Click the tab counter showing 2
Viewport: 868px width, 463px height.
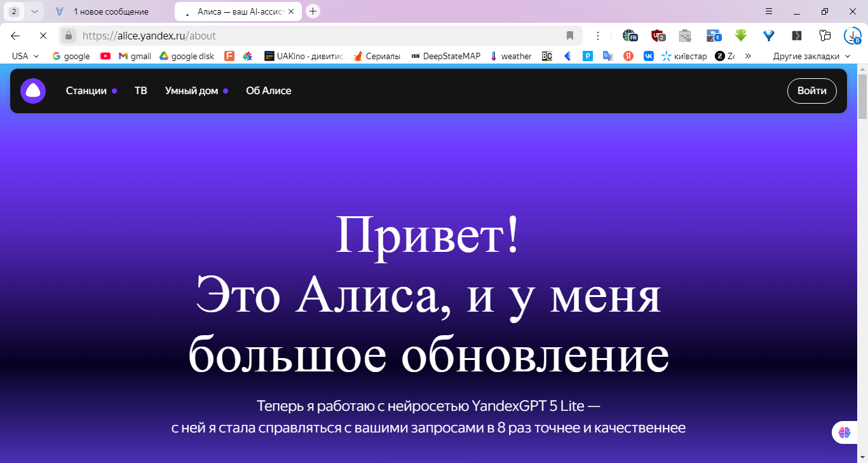[14, 11]
